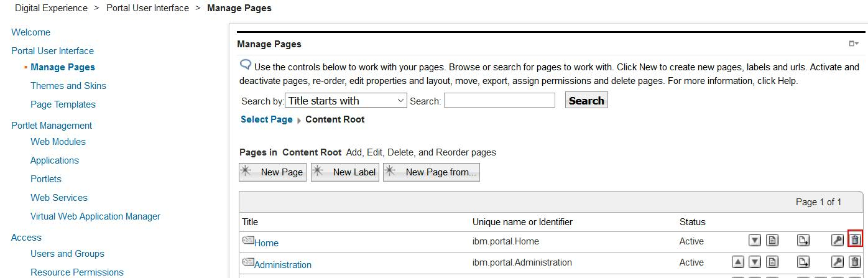
Task: Open key permissions icon for Administration row
Action: pyautogui.click(x=838, y=262)
